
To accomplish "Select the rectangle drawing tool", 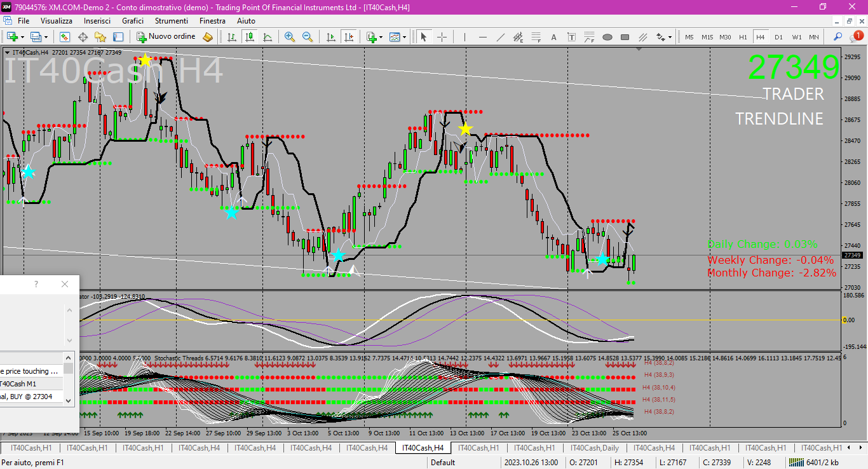I will point(625,37).
